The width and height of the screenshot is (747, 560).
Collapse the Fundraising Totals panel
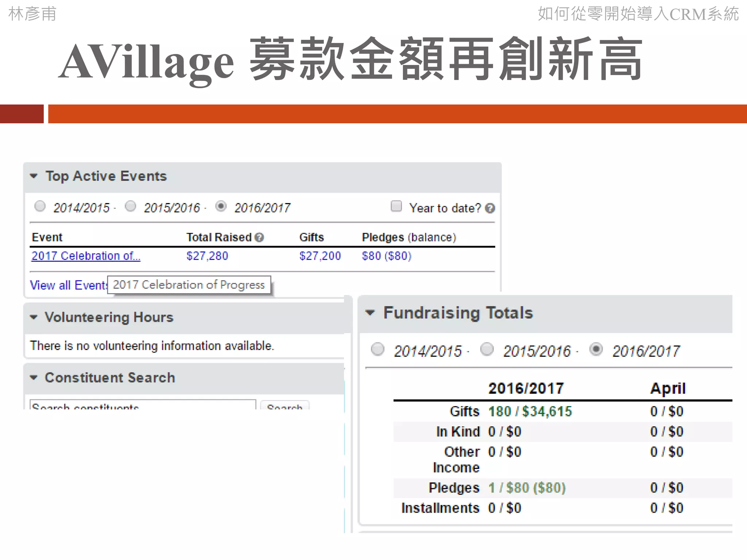coord(370,313)
